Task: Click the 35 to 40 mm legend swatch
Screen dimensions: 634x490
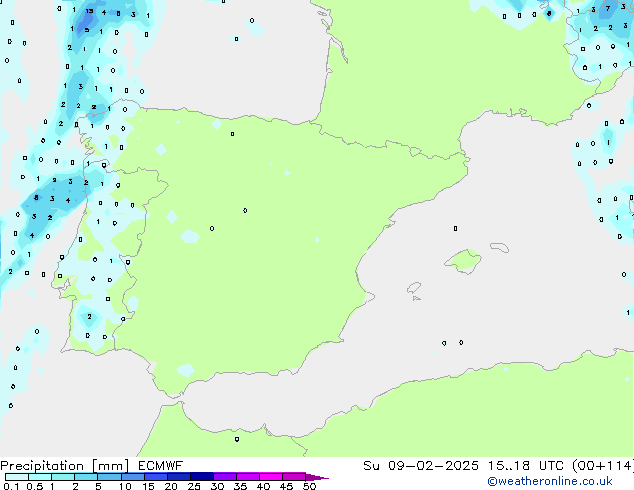Action: (247, 477)
